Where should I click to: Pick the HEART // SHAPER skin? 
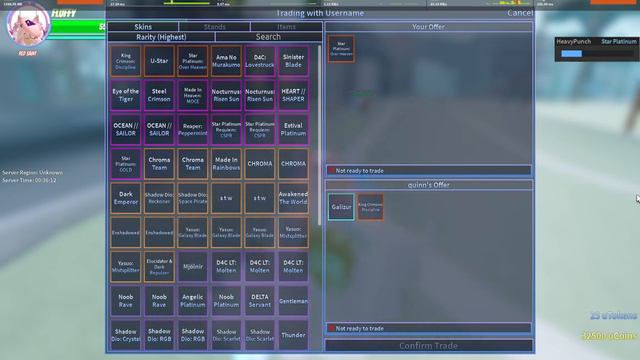tap(293, 95)
